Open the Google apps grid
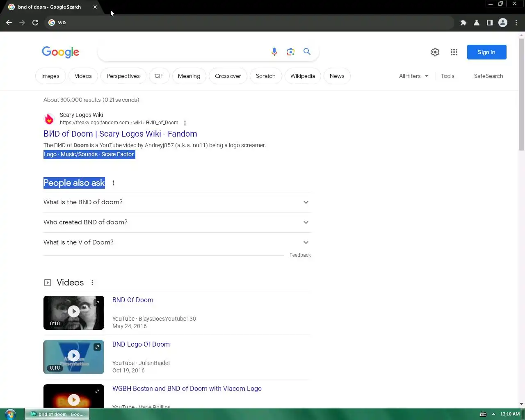Image resolution: width=525 pixels, height=420 pixels. (454, 52)
